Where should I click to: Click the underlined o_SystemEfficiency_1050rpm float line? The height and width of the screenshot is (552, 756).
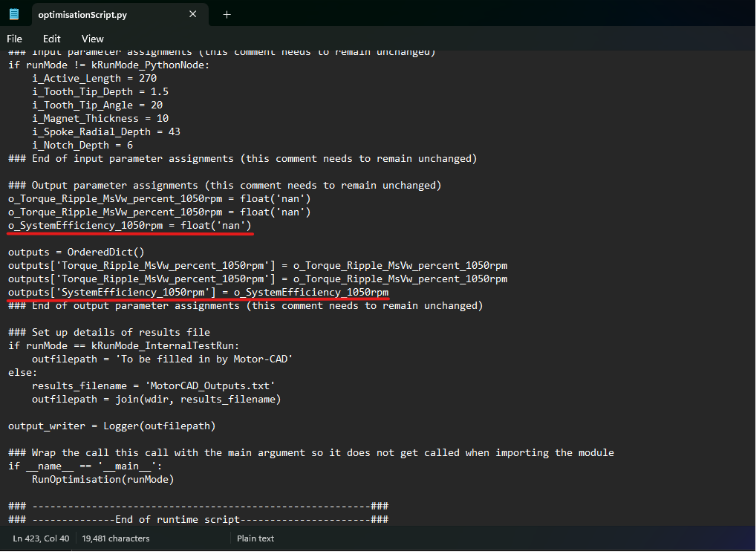(130, 225)
